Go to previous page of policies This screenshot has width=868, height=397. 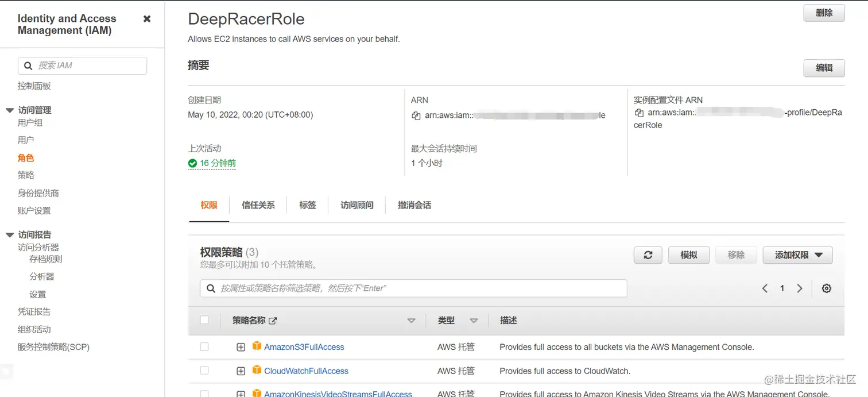[765, 288]
